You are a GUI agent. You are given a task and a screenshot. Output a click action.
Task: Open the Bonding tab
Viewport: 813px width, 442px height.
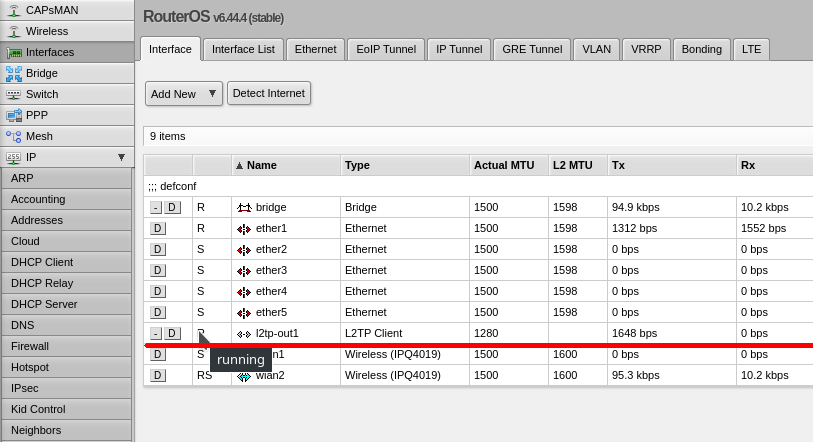click(x=702, y=49)
